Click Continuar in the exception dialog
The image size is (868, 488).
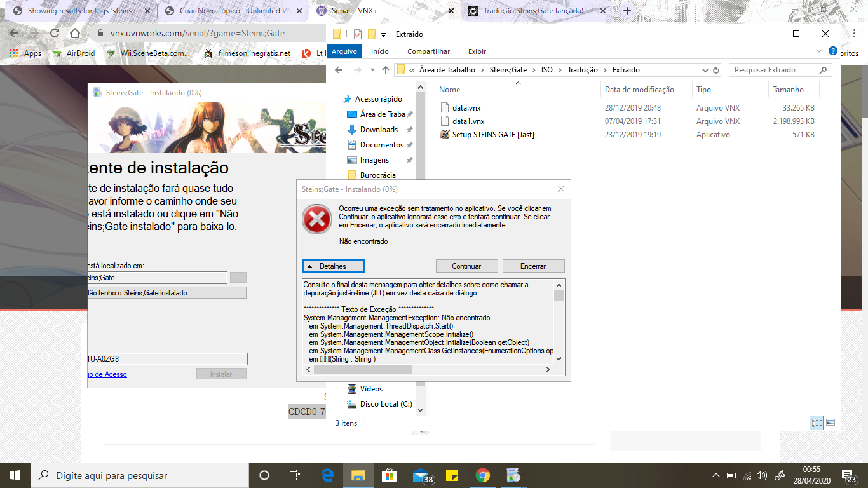coord(466,266)
